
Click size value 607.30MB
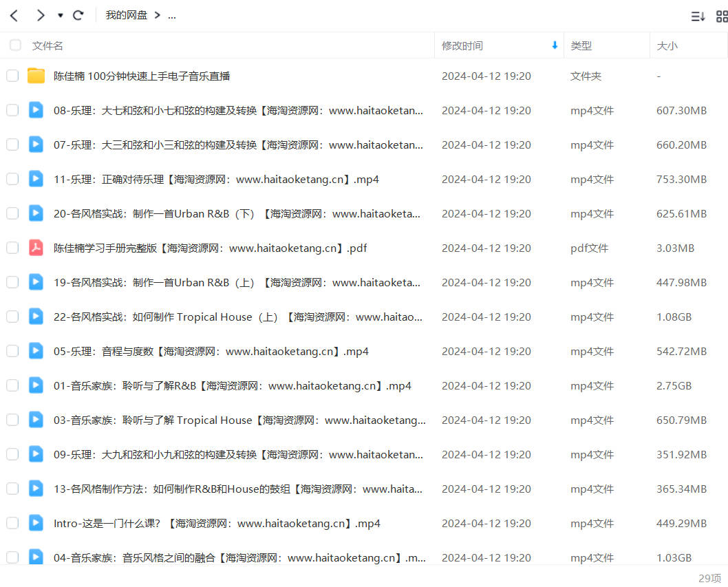[x=681, y=111]
